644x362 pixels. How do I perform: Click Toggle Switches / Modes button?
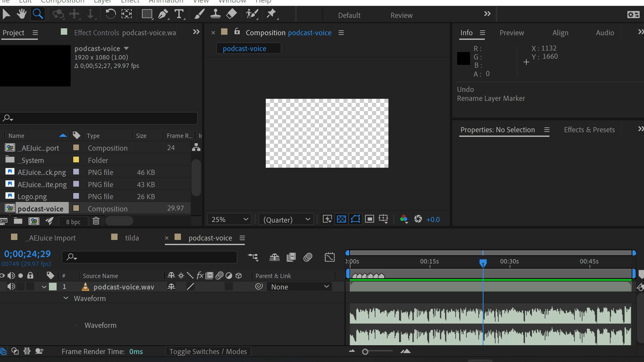click(208, 352)
